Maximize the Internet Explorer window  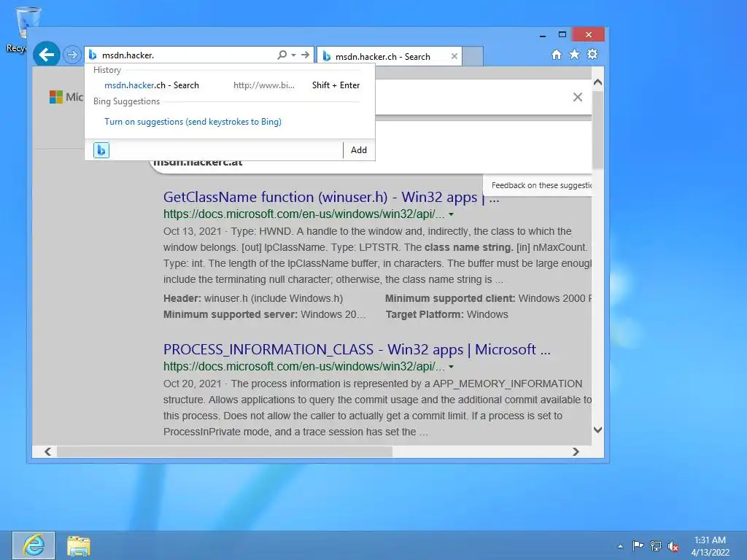coord(562,35)
